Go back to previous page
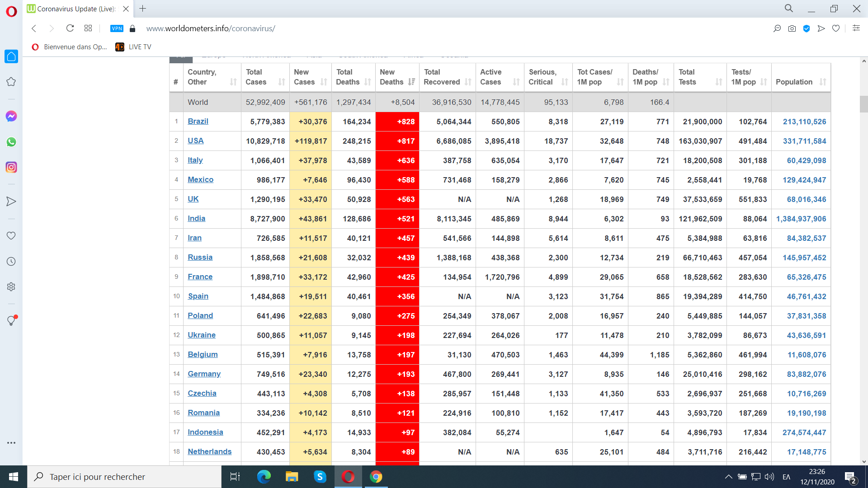This screenshot has height=488, width=868. [34, 28]
